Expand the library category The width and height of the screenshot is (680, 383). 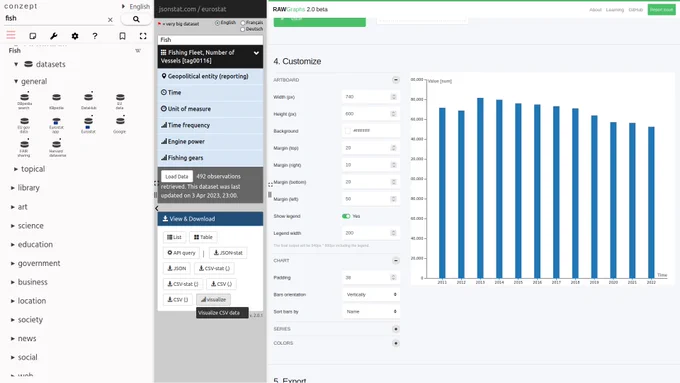click(x=13, y=188)
